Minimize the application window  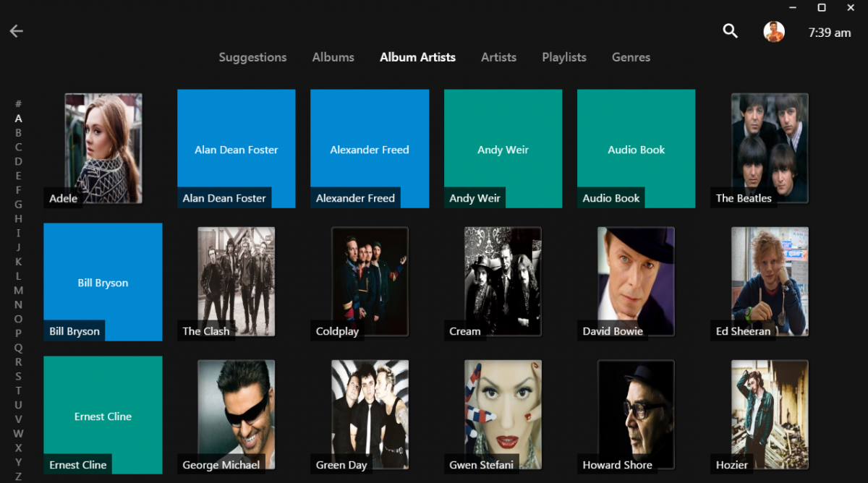pos(793,7)
